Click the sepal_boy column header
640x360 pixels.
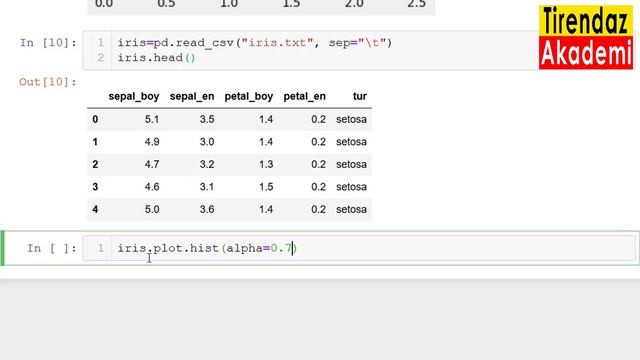(x=134, y=96)
